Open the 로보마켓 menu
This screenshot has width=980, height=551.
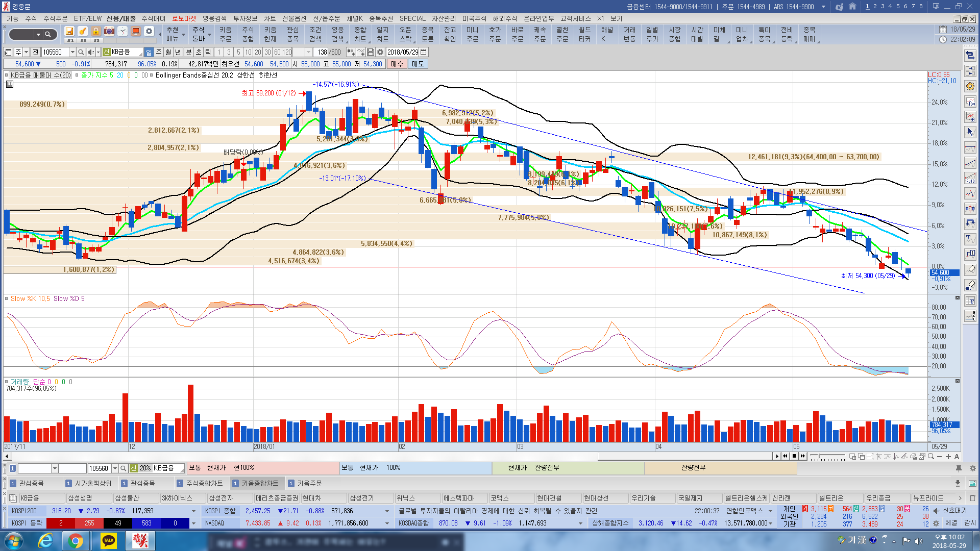point(184,18)
